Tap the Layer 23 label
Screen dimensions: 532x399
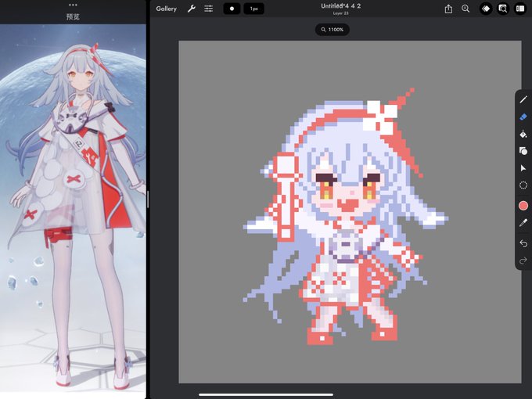point(340,13)
